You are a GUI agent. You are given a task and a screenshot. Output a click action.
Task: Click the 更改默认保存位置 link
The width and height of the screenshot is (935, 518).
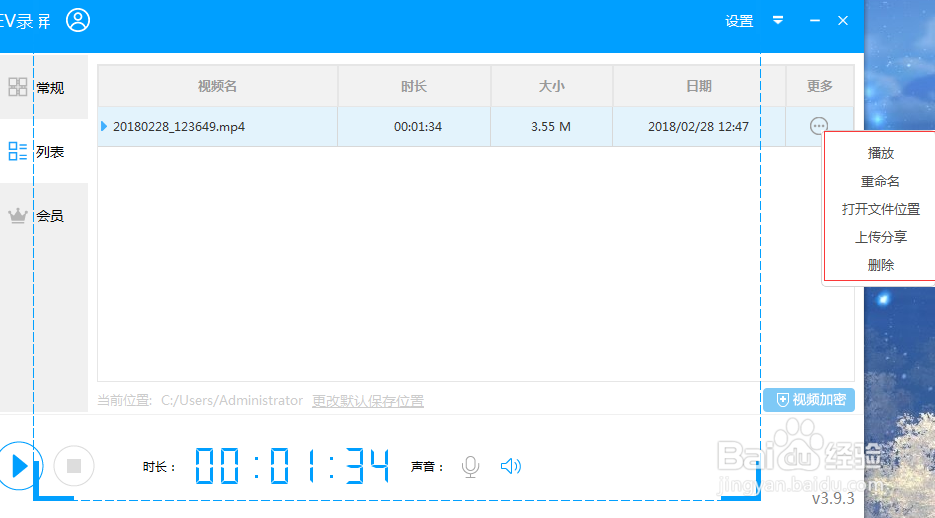pyautogui.click(x=368, y=401)
